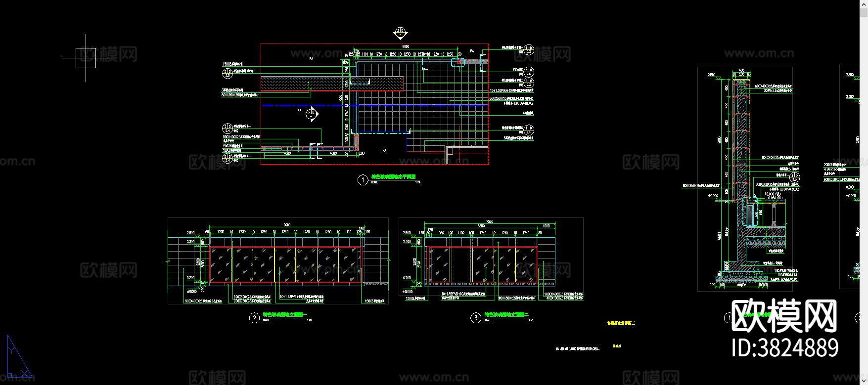Click the crosshair pickbox cursor

click(86, 58)
